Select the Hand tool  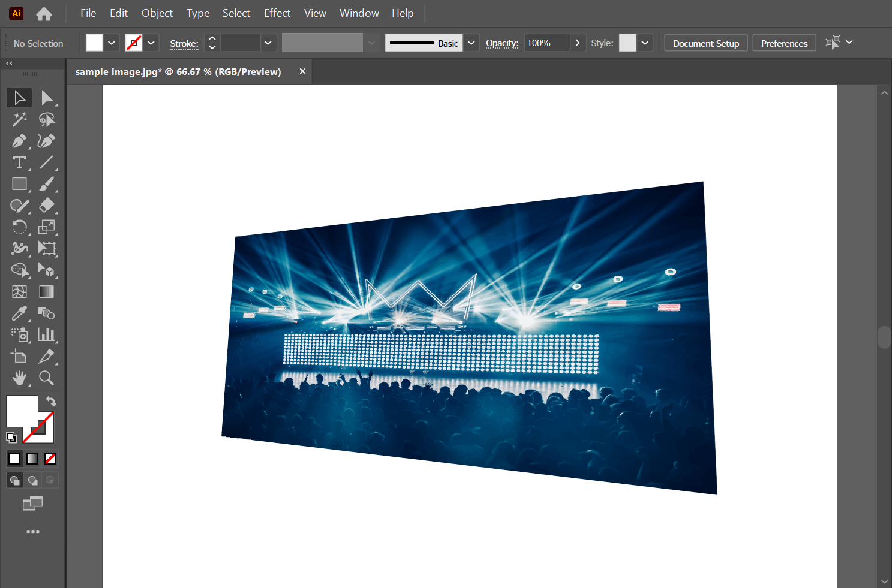coord(19,378)
